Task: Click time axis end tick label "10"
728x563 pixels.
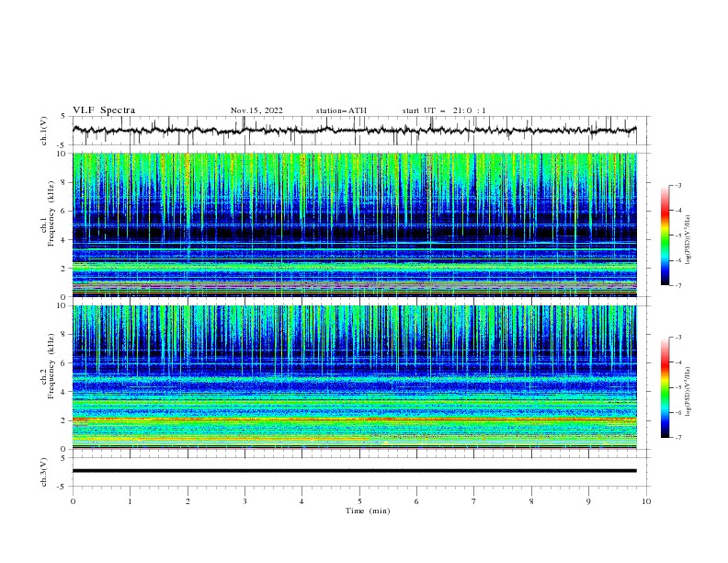Action: [x=646, y=501]
